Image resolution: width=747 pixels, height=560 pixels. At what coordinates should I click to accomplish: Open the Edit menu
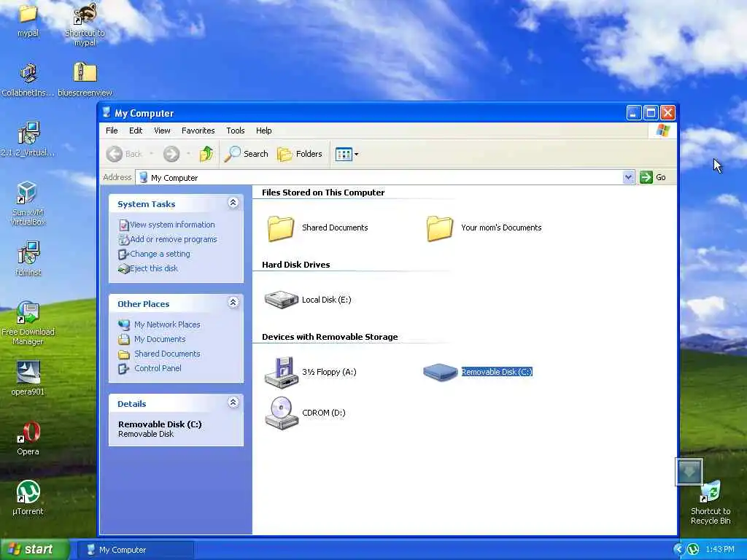pyautogui.click(x=136, y=131)
